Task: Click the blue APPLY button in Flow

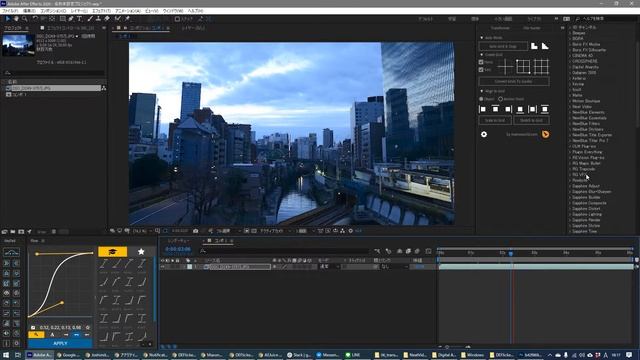Action: coord(60,343)
